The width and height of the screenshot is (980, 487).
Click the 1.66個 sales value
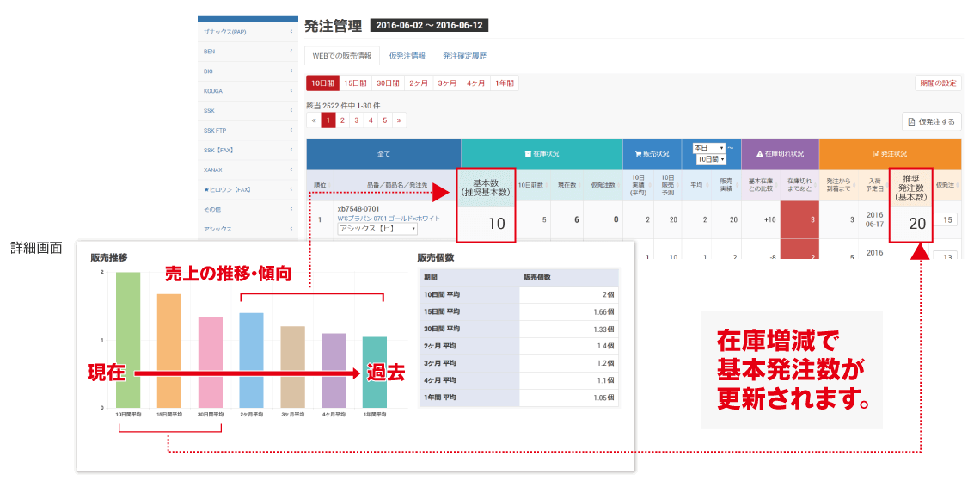[605, 311]
